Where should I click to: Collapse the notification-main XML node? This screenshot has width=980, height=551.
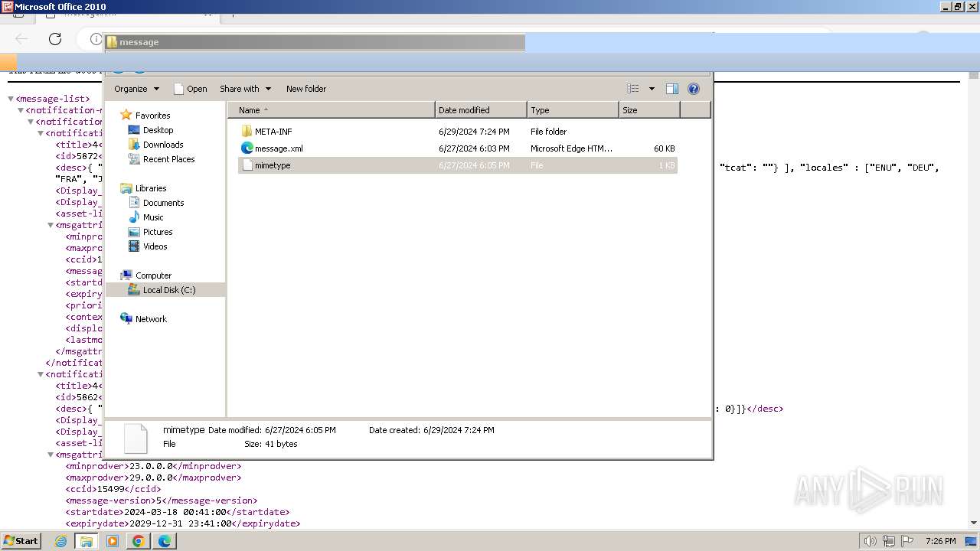pyautogui.click(x=21, y=110)
